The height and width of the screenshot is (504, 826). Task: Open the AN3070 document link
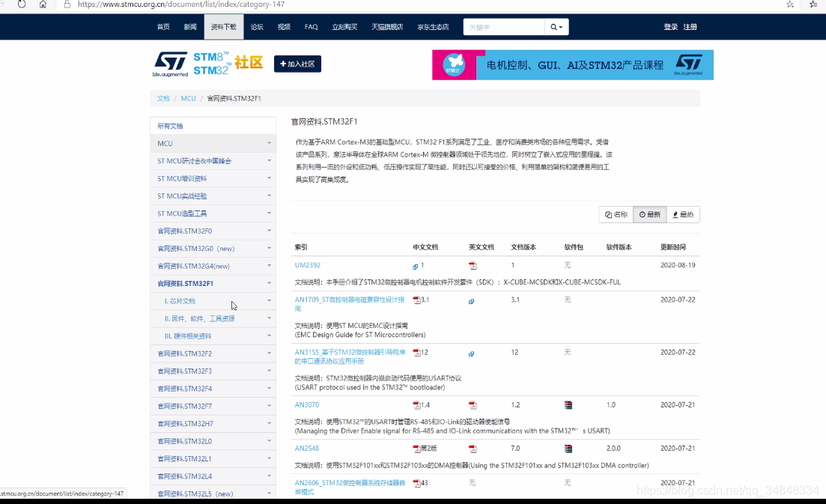(307, 405)
